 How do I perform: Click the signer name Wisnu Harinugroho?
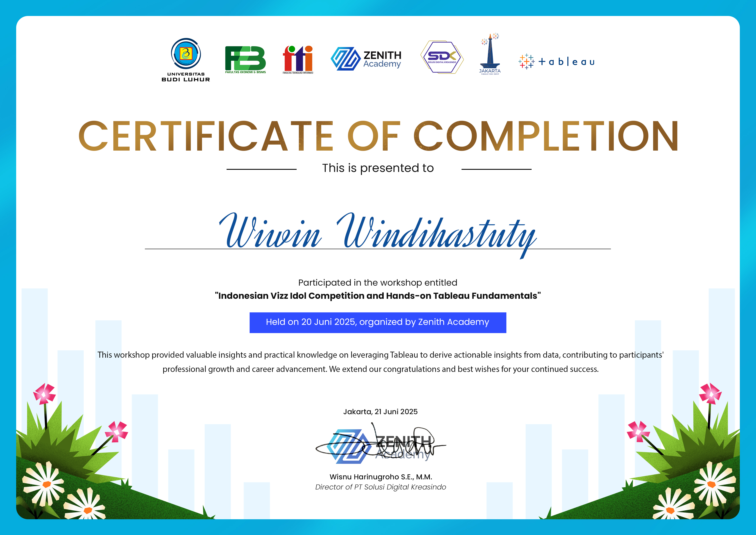tap(381, 477)
